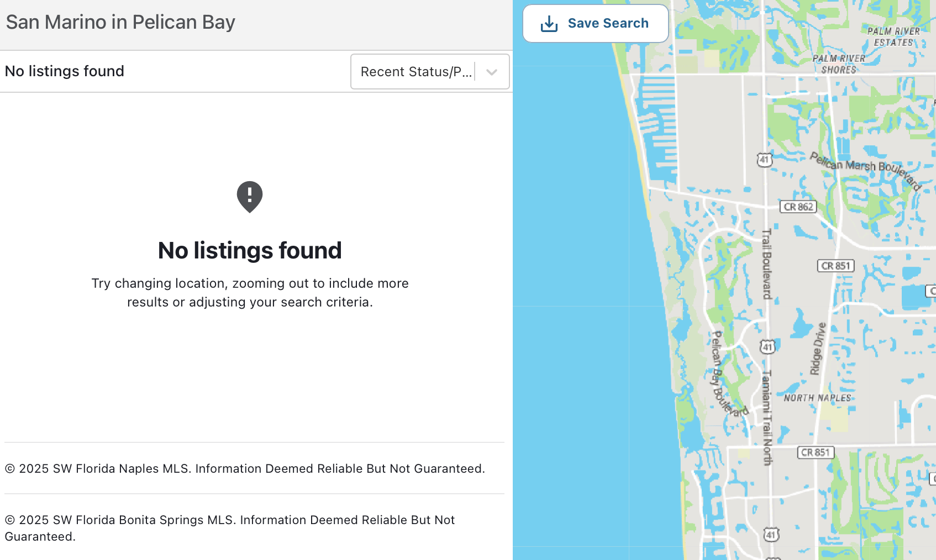The height and width of the screenshot is (560, 936).
Task: Click the CR 851 shield nearest CR 862
Action: pos(835,266)
